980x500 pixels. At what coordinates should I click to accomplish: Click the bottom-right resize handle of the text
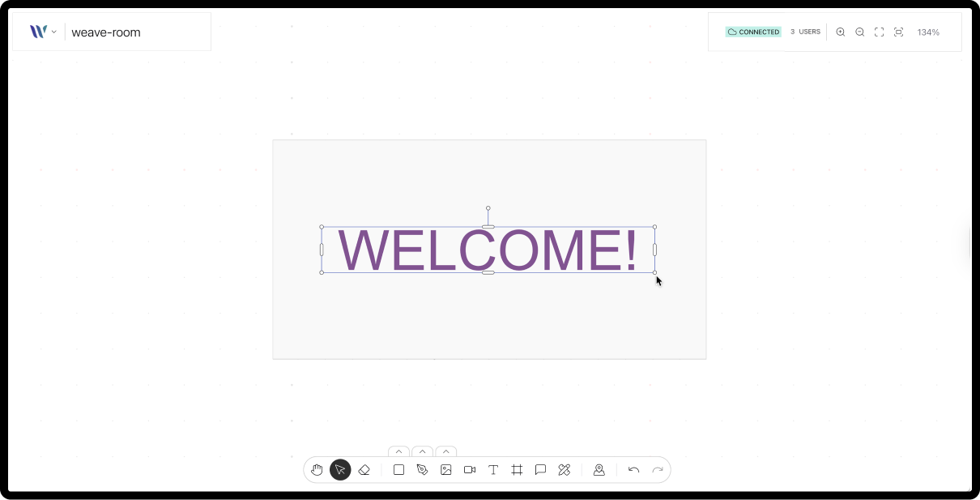pyautogui.click(x=654, y=272)
